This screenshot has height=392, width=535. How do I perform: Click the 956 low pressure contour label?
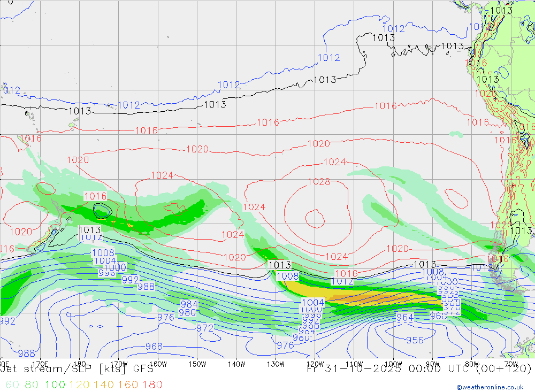(415, 340)
